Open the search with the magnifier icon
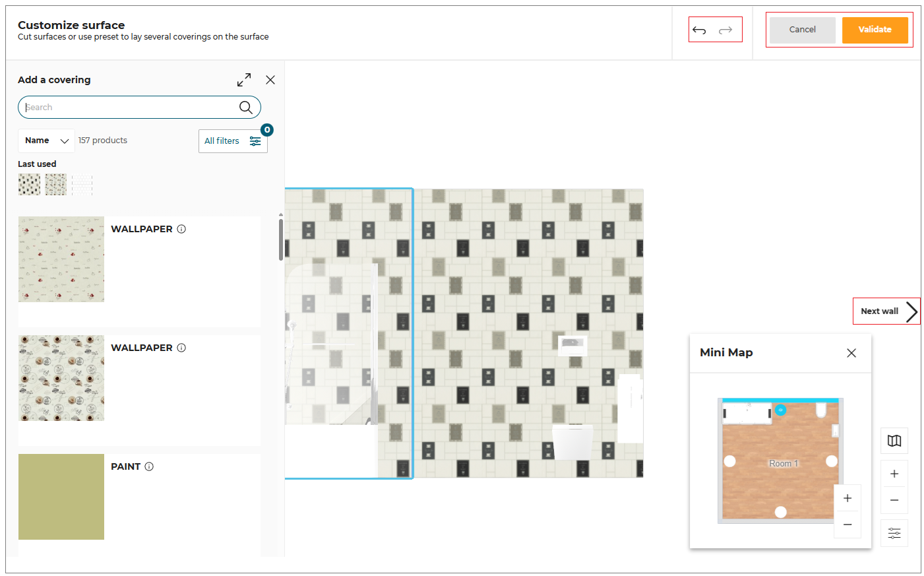This screenshot has height=576, width=924. click(x=245, y=107)
